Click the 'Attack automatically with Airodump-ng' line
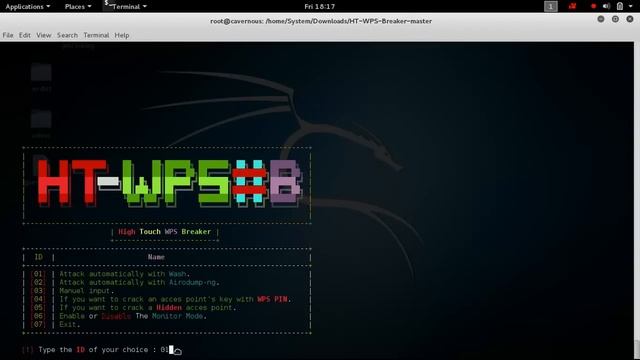640x360 pixels. click(x=139, y=282)
